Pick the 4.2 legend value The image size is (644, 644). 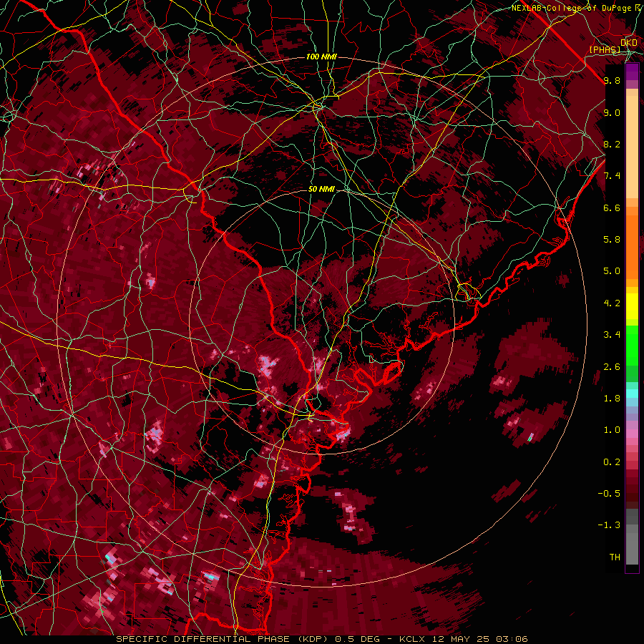[x=612, y=303]
